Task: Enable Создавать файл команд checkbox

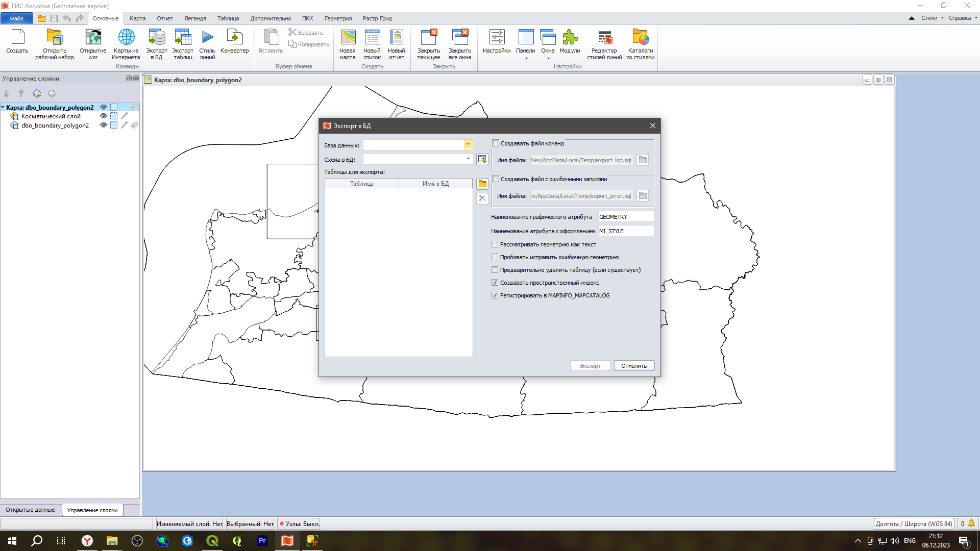Action: [x=496, y=143]
